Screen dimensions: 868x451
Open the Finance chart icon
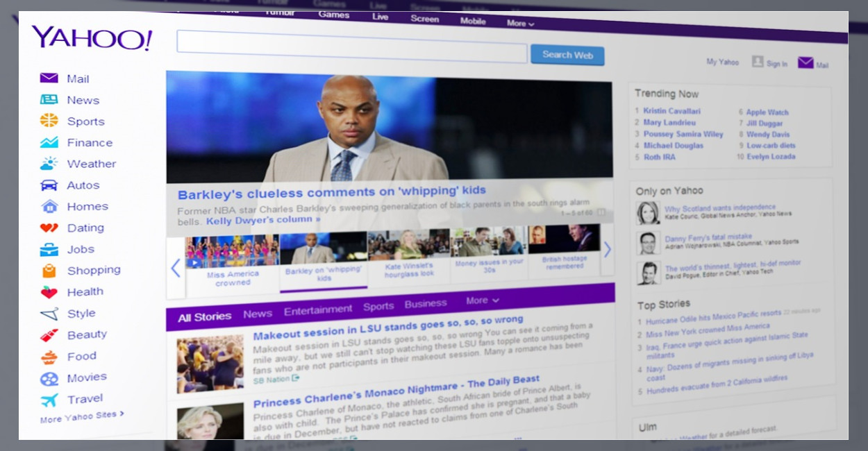point(49,142)
